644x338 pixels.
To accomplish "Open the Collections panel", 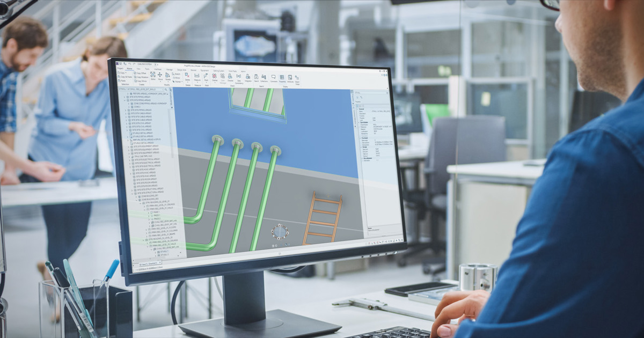I will (264, 79).
